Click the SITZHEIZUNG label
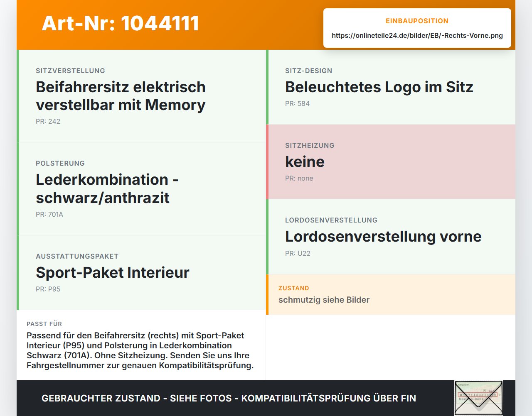Viewport: 532px width, 416px height. click(x=310, y=145)
